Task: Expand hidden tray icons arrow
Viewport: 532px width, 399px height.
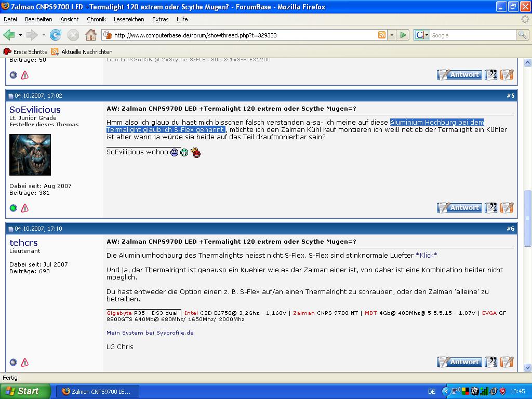Action: pyautogui.click(x=446, y=392)
